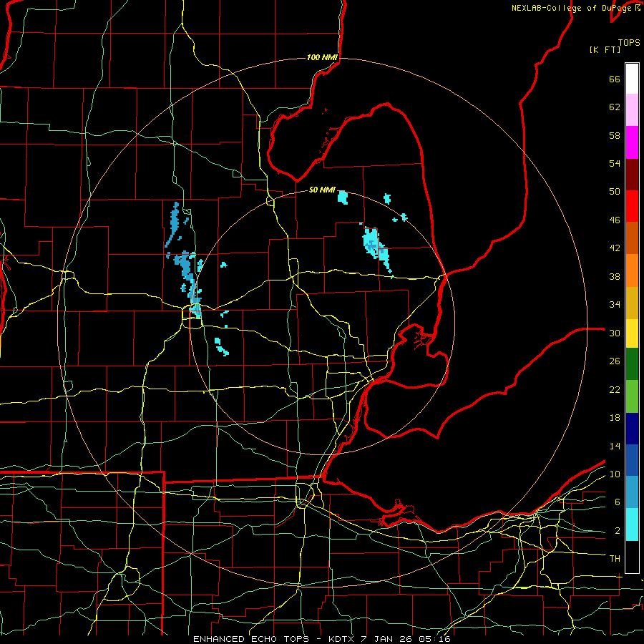Click the "42" legend value

pos(615,248)
